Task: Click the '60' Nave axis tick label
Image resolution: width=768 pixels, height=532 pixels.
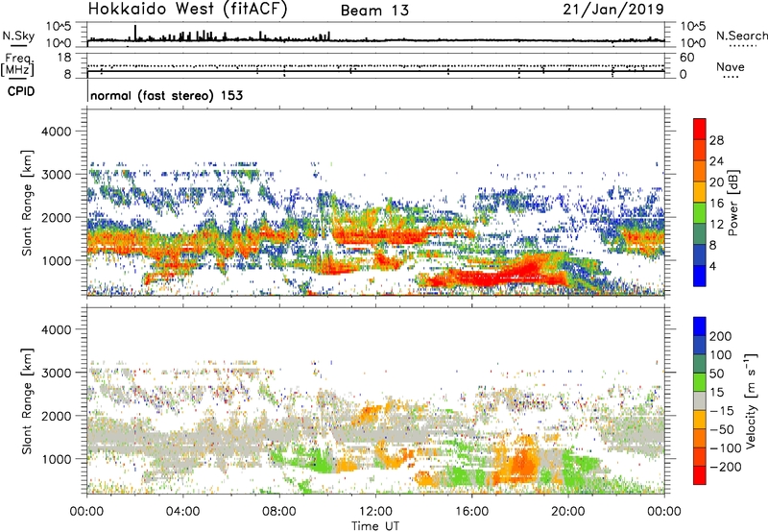Action: [686, 58]
